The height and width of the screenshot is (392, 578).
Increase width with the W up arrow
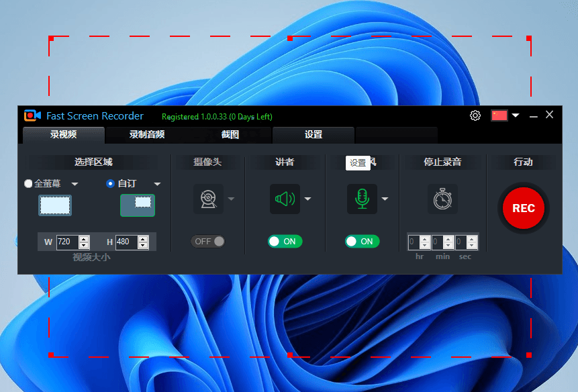click(x=84, y=239)
